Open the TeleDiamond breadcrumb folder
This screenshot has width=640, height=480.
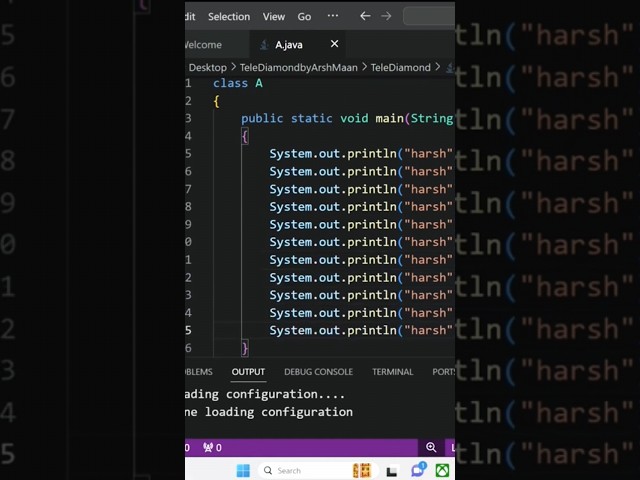point(400,67)
